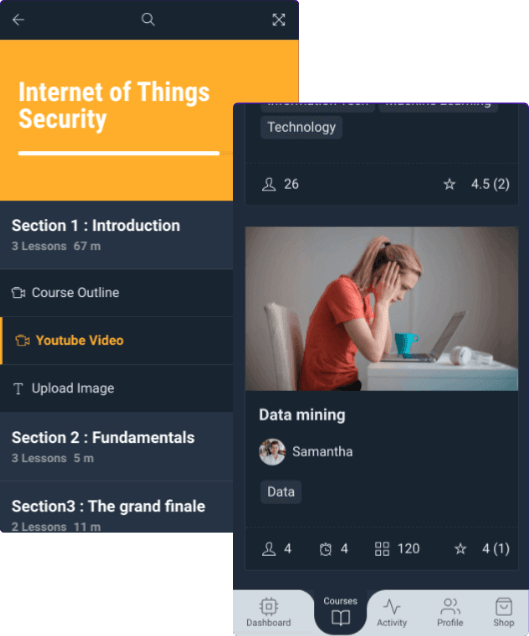The width and height of the screenshot is (529, 636).
Task: Open the Dashboard chip icon
Action: pyautogui.click(x=268, y=607)
